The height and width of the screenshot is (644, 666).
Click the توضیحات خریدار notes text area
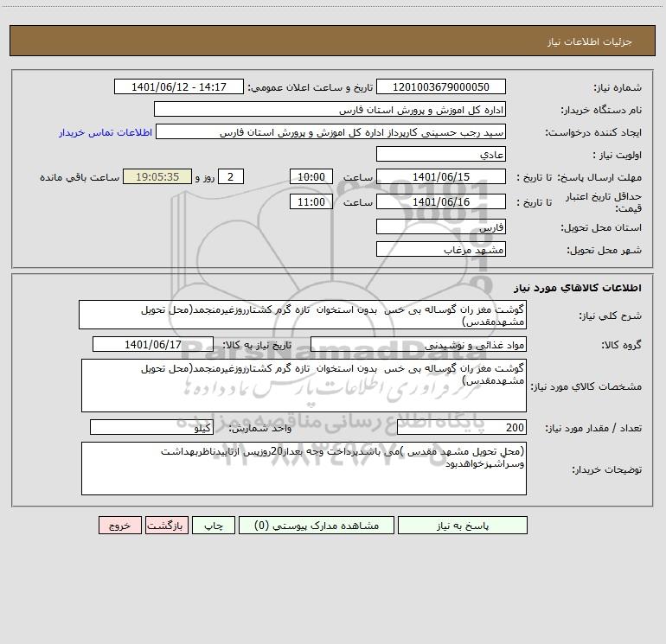[304, 469]
